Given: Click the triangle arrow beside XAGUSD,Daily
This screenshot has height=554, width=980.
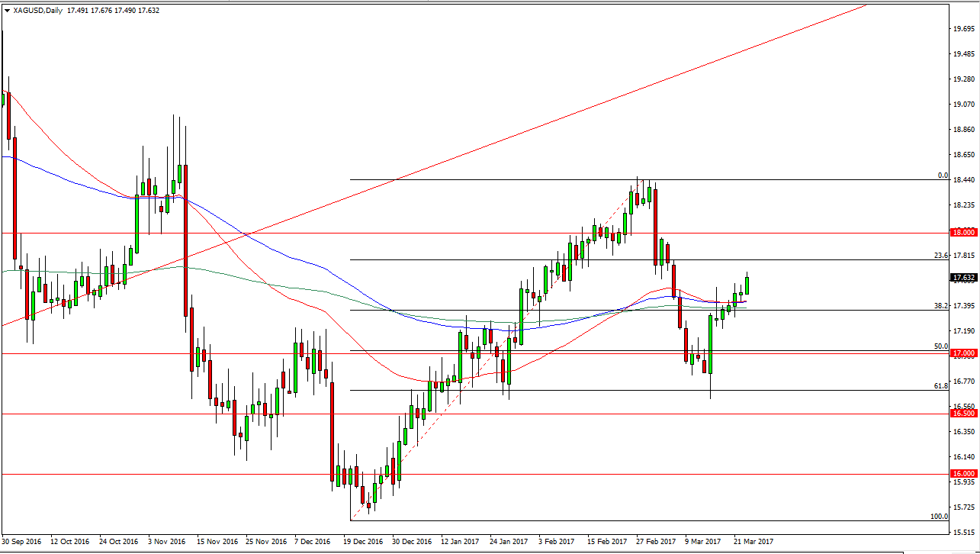Looking at the screenshot, I should click(6, 11).
